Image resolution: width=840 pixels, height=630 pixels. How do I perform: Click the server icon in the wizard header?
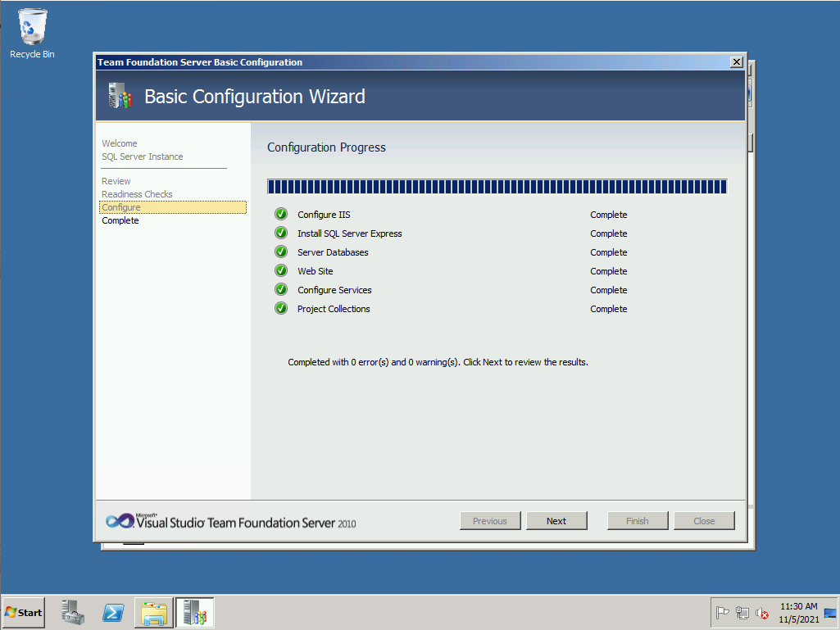point(120,97)
